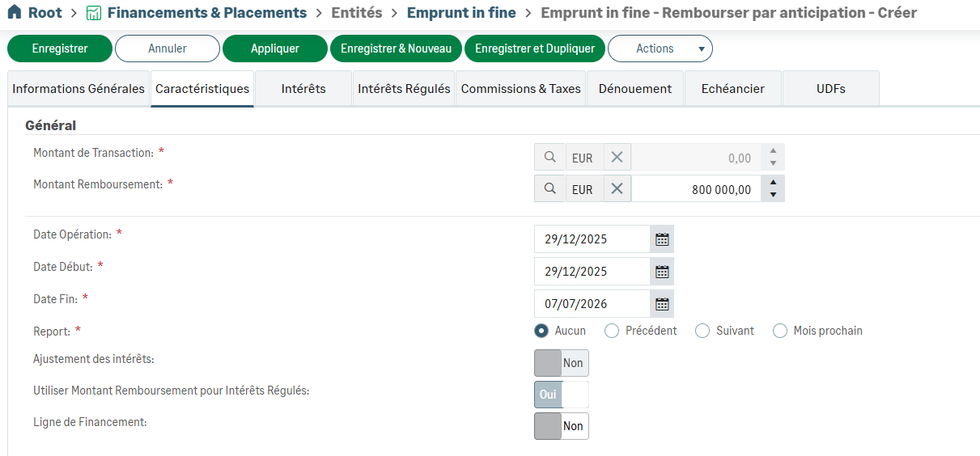980x456 pixels.
Task: Switch to the Echéancier tab
Action: (732, 89)
